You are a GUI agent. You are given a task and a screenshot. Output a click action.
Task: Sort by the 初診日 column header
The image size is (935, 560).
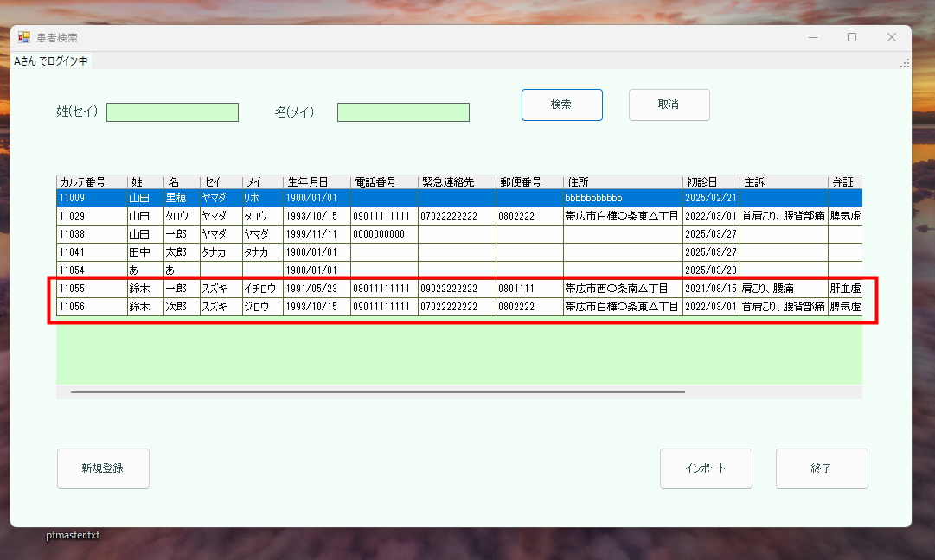(x=710, y=181)
